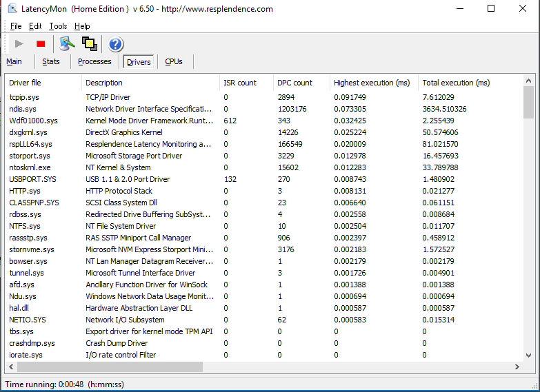The image size is (540, 392).
Task: Go to the Main tab
Action: (x=14, y=61)
